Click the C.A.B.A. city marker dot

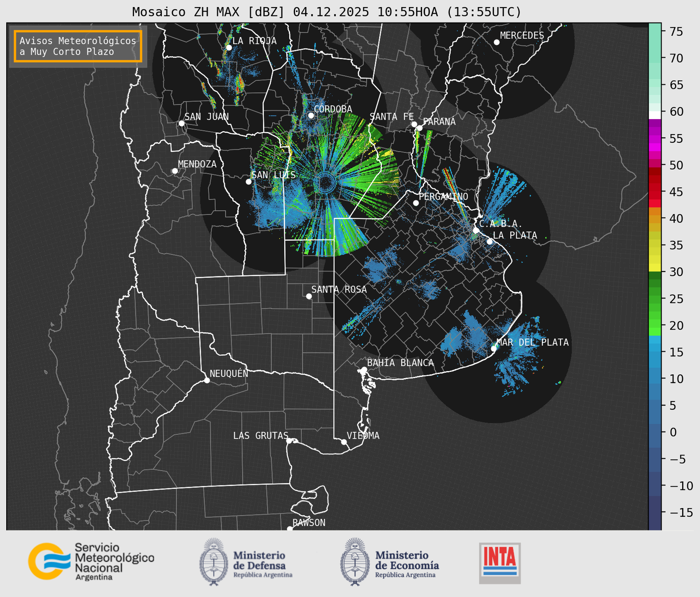476,230
